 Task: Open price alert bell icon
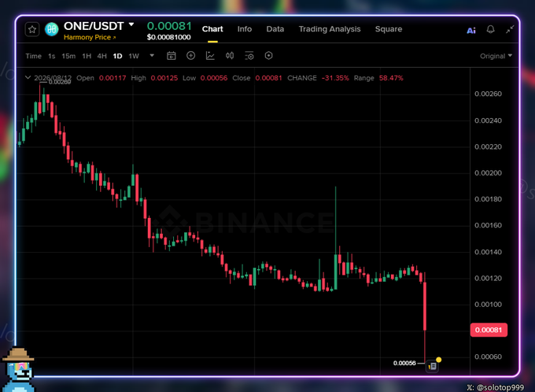[490, 29]
